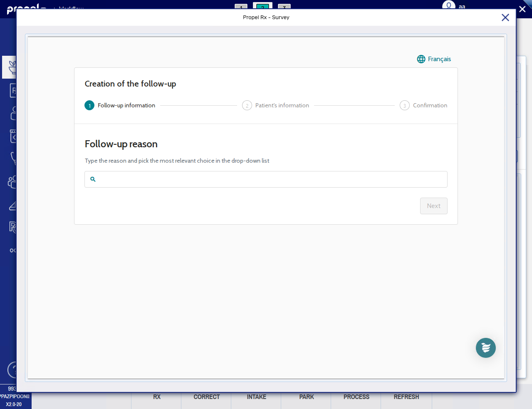Open the stethoscope icon in the sidebar

click(13, 158)
